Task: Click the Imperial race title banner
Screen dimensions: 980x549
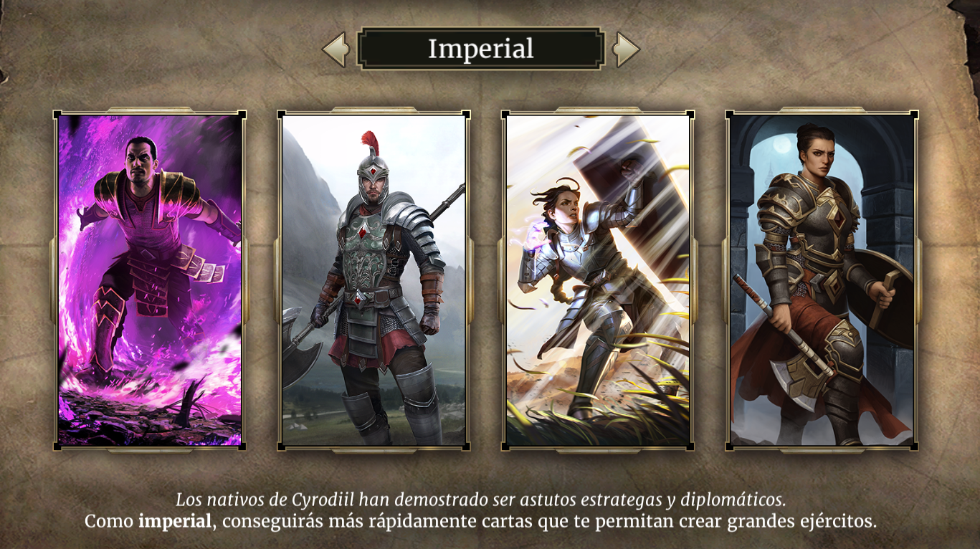Action: pos(480,49)
